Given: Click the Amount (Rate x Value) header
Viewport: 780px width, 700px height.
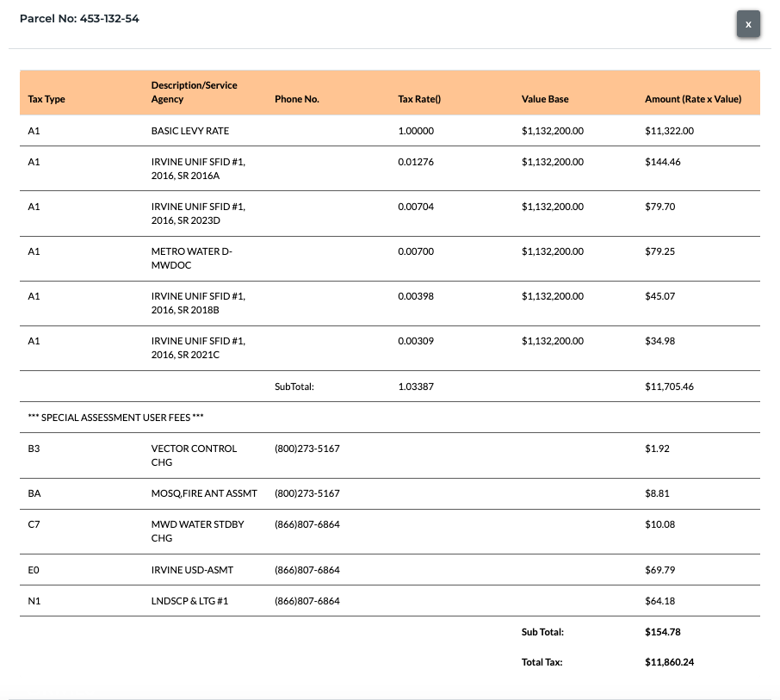Looking at the screenshot, I should pos(693,99).
